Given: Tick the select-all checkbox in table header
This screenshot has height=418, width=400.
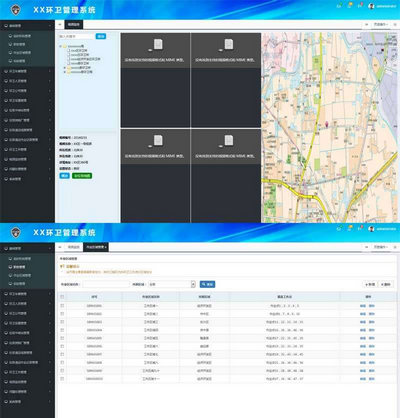Looking at the screenshot, I should [62, 297].
